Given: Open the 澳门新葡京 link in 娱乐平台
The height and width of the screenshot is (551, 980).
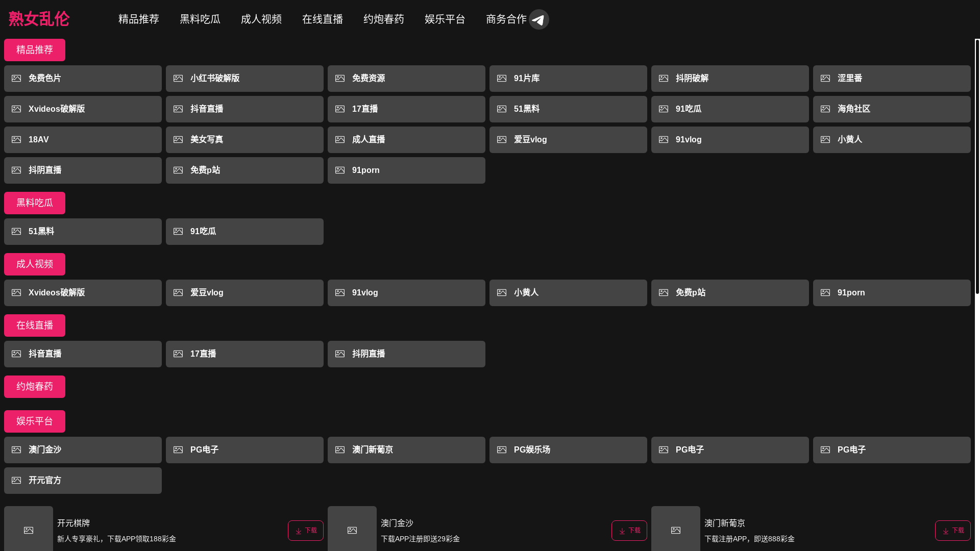Looking at the screenshot, I should click(x=406, y=450).
